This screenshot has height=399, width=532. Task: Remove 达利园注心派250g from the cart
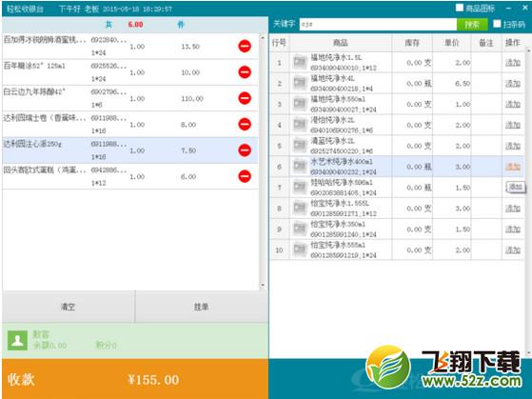[x=245, y=150]
